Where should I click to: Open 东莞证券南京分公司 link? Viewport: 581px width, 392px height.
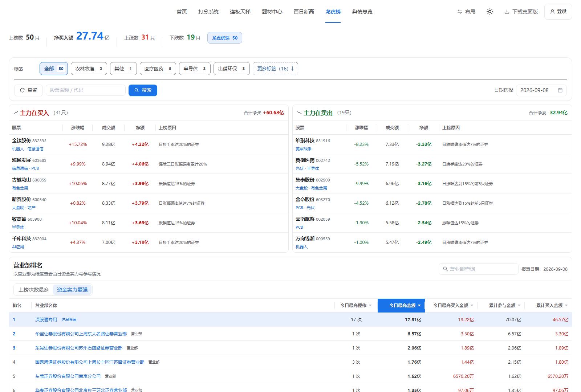point(68,376)
